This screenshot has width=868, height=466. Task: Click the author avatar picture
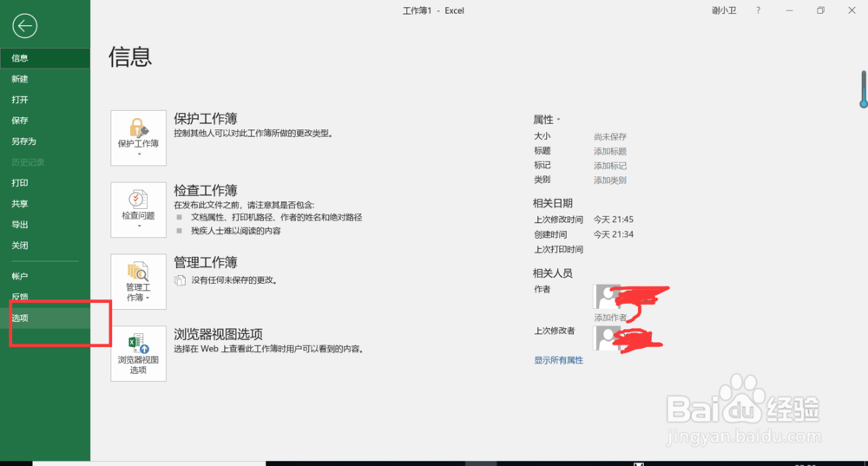click(607, 297)
